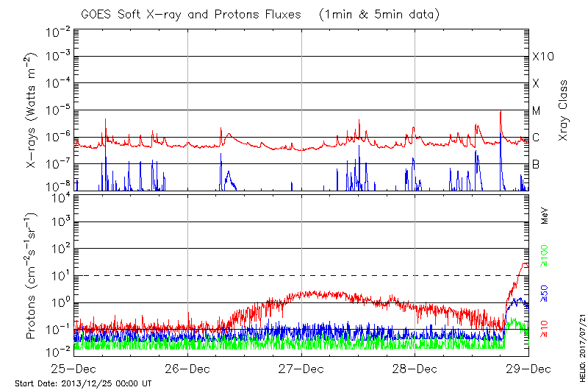
Task: Click the B flare class label
Action: tap(536, 164)
